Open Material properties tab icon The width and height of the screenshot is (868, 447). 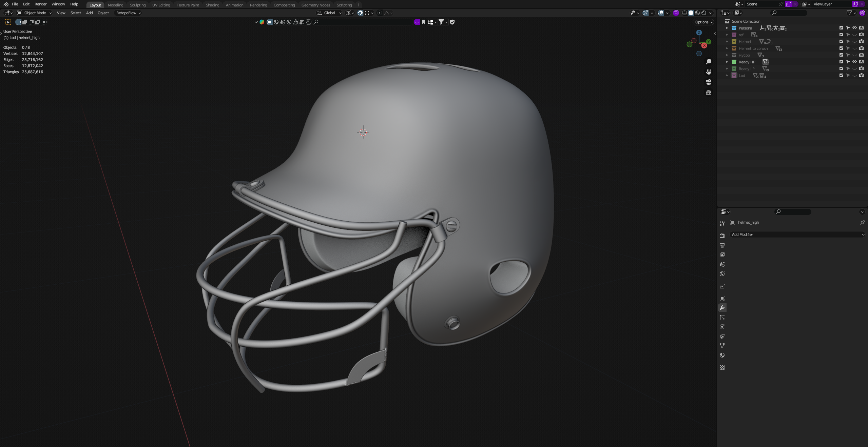pos(722,355)
